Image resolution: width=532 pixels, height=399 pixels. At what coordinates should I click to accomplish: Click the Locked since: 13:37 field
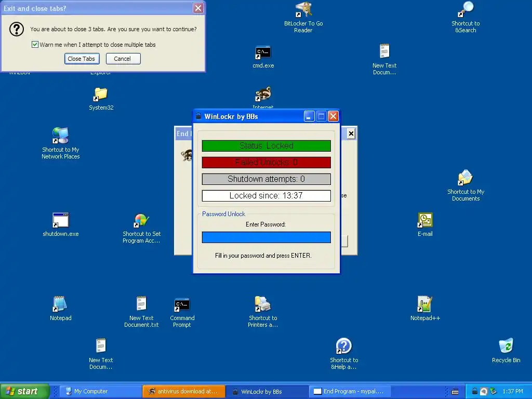(x=267, y=196)
